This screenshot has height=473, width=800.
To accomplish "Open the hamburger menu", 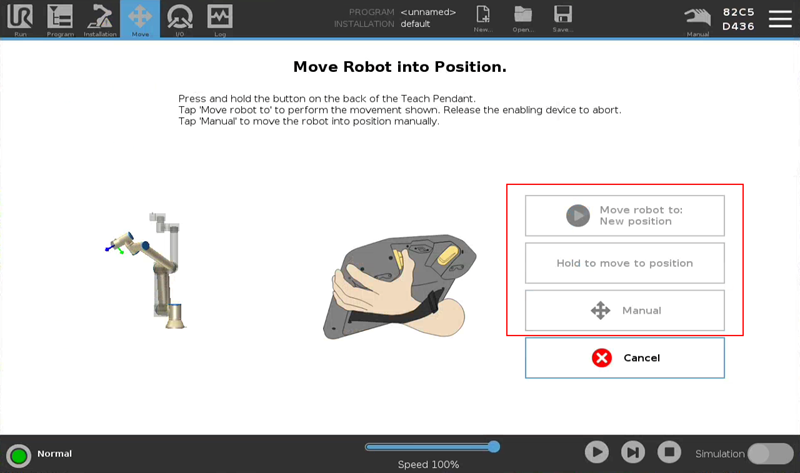I will pos(780,19).
